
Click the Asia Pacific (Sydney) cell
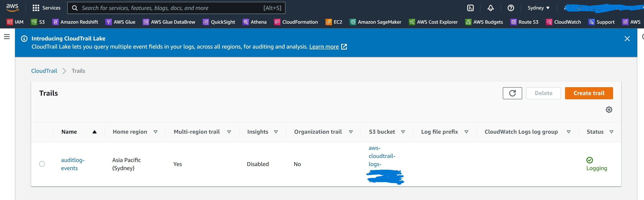point(126,164)
